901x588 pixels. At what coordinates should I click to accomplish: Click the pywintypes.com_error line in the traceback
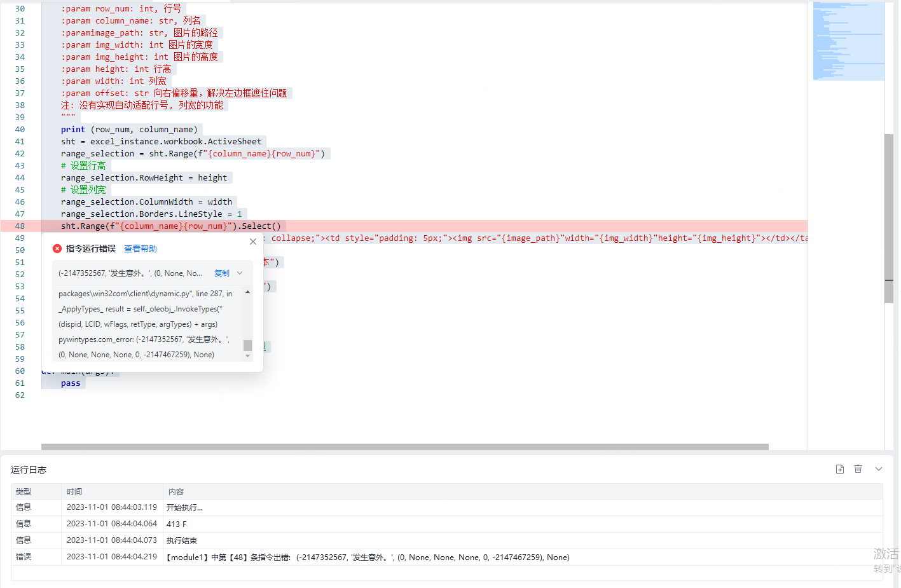[x=144, y=339]
